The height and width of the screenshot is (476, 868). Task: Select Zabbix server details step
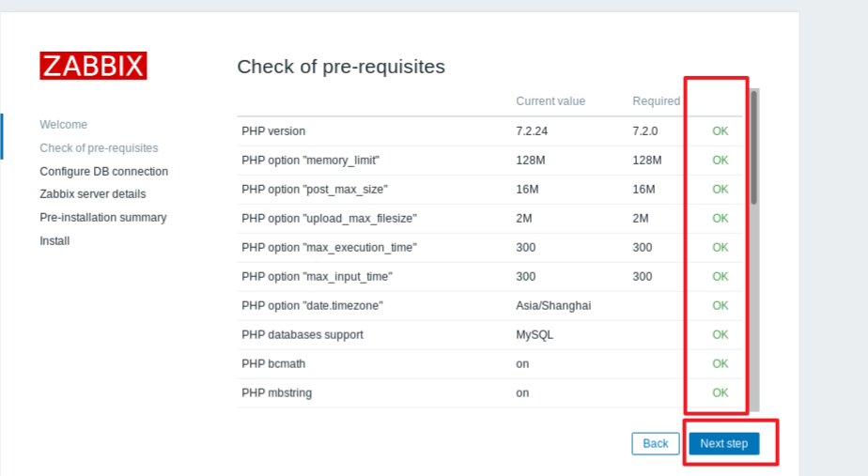click(92, 194)
